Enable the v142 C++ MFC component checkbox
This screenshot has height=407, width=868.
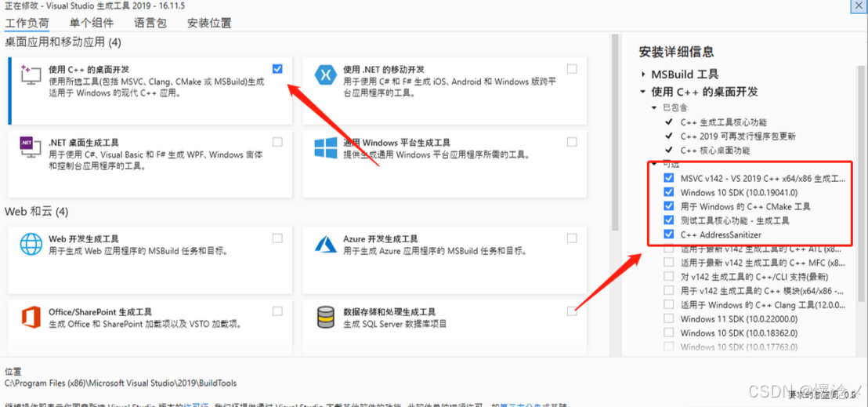click(669, 262)
